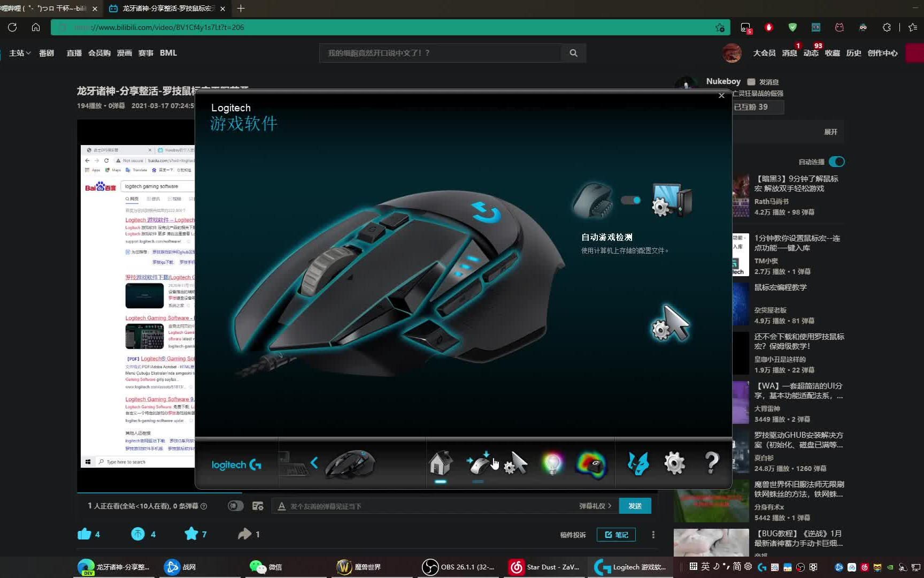Open the 会员购 navigation item
This screenshot has height=578, width=924.
tap(99, 53)
